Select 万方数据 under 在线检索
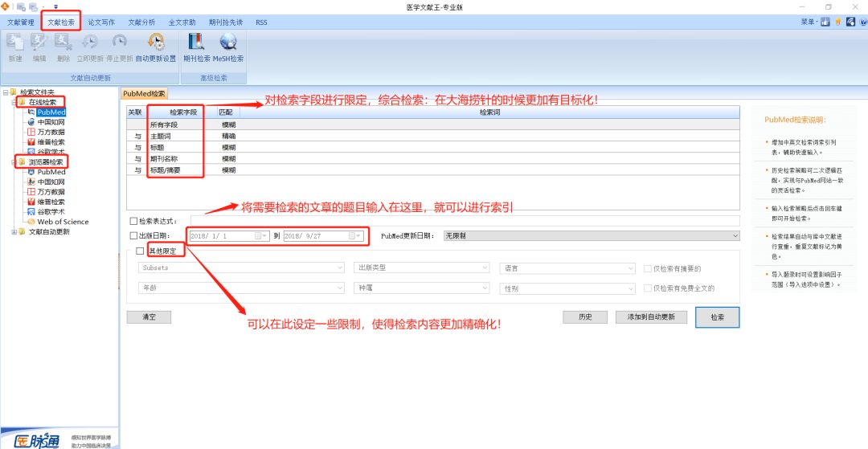The height and width of the screenshot is (449, 868). click(x=51, y=133)
